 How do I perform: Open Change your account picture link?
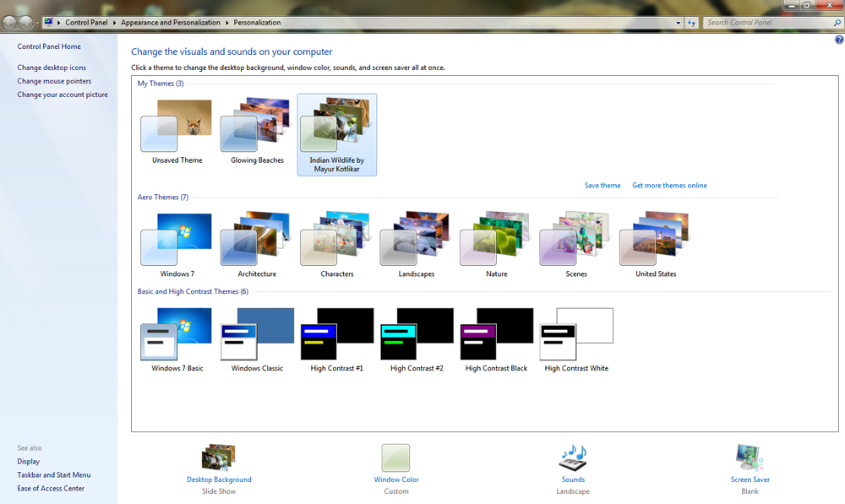63,95
